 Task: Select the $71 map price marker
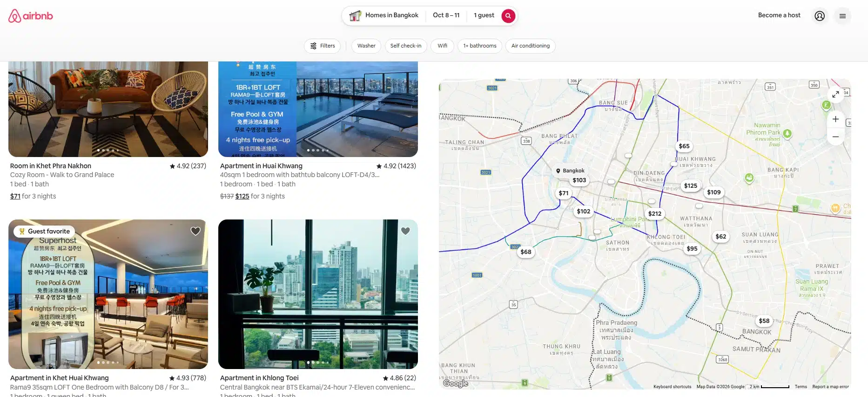[564, 193]
